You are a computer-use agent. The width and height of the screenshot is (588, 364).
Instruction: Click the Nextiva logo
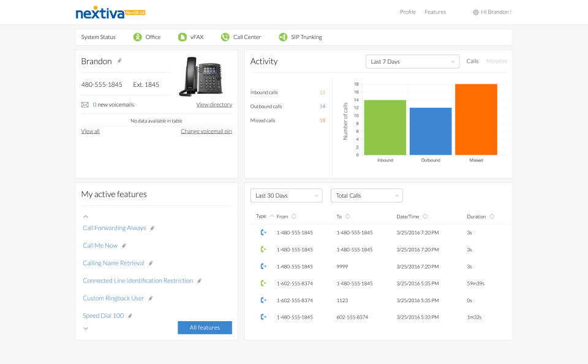[x=110, y=12]
